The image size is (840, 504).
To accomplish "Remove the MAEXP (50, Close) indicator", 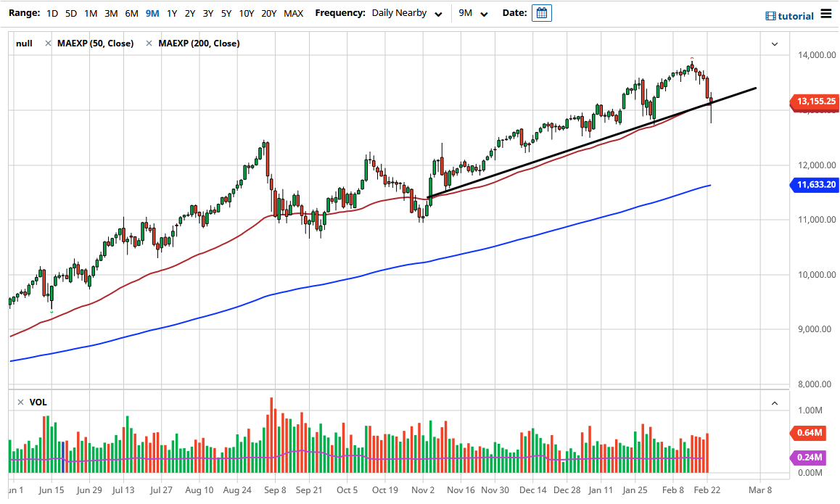I will point(48,43).
